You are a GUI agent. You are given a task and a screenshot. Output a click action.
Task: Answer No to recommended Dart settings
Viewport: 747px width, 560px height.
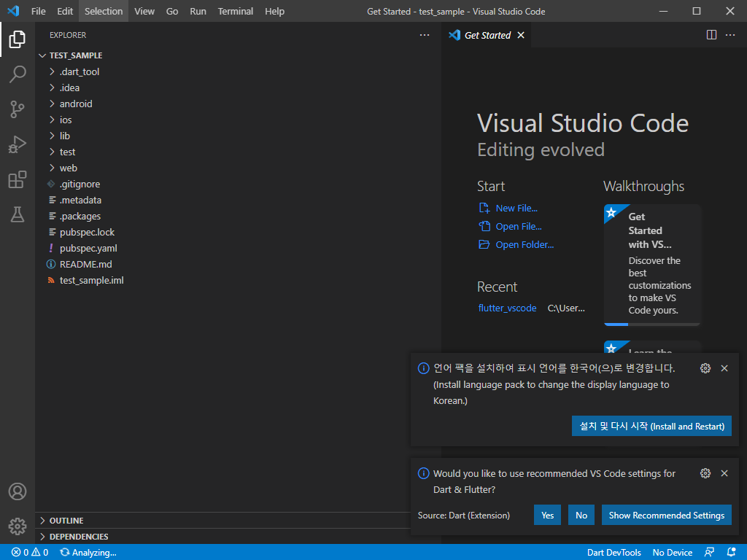(581, 516)
